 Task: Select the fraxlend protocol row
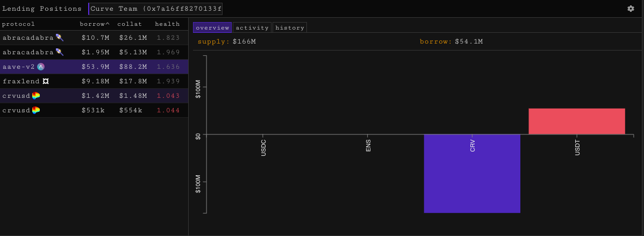94,81
